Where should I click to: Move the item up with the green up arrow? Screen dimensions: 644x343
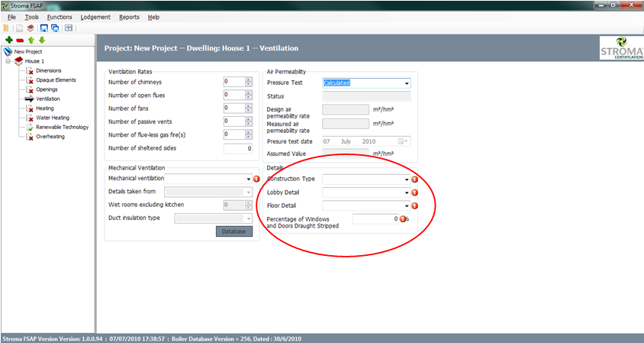tap(31, 40)
